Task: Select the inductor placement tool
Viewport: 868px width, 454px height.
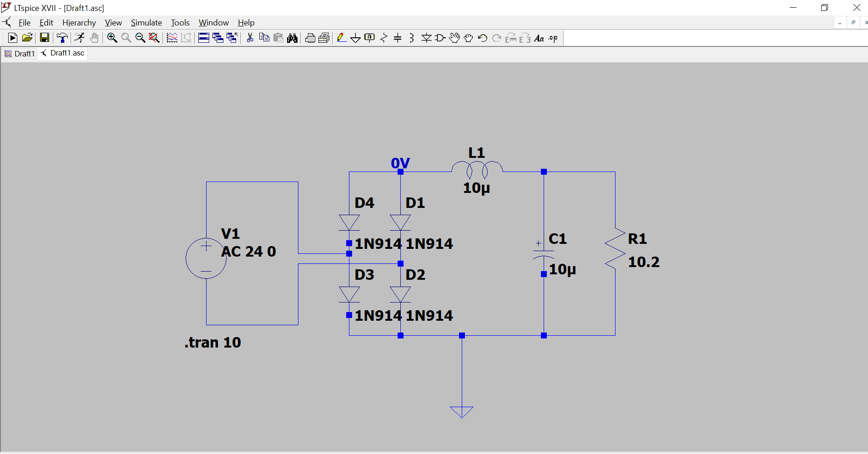Action: point(412,38)
